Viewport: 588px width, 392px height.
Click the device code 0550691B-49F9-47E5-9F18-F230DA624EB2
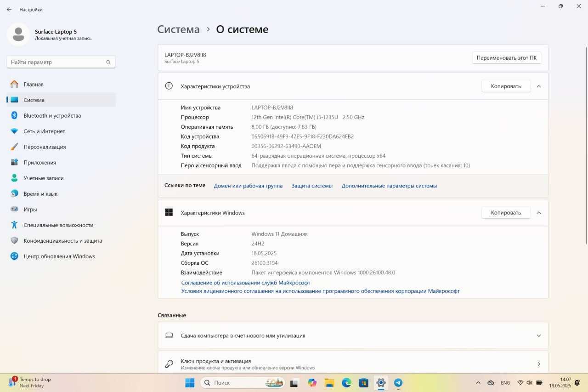click(302, 136)
